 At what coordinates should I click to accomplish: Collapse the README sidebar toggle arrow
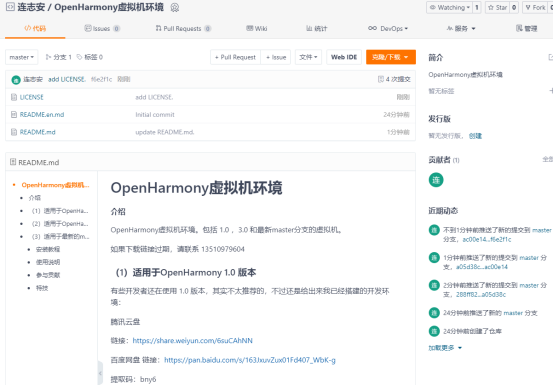(x=100, y=373)
